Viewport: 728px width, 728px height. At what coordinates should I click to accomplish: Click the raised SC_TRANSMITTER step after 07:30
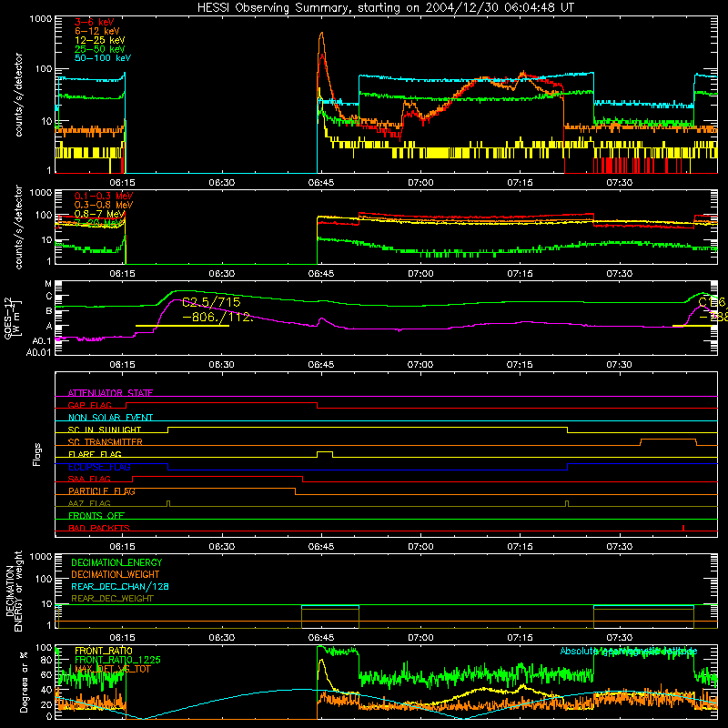(x=668, y=440)
